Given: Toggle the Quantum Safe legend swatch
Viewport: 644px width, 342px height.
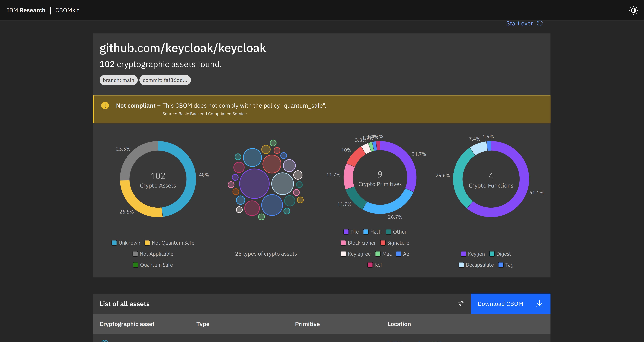Looking at the screenshot, I should 135,265.
